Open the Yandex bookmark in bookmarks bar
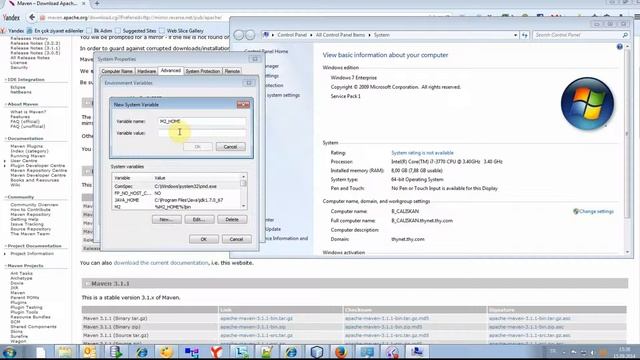This screenshot has width=640, height=360. point(12,31)
